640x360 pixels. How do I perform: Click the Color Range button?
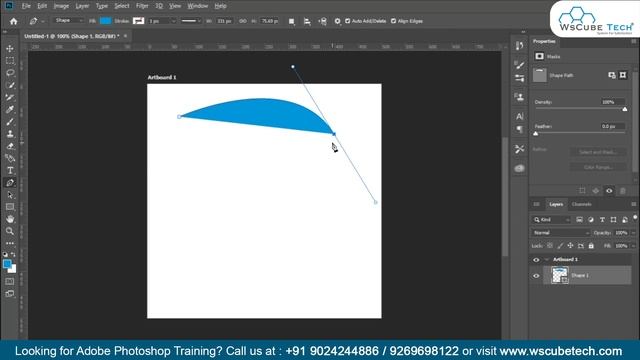click(x=598, y=167)
